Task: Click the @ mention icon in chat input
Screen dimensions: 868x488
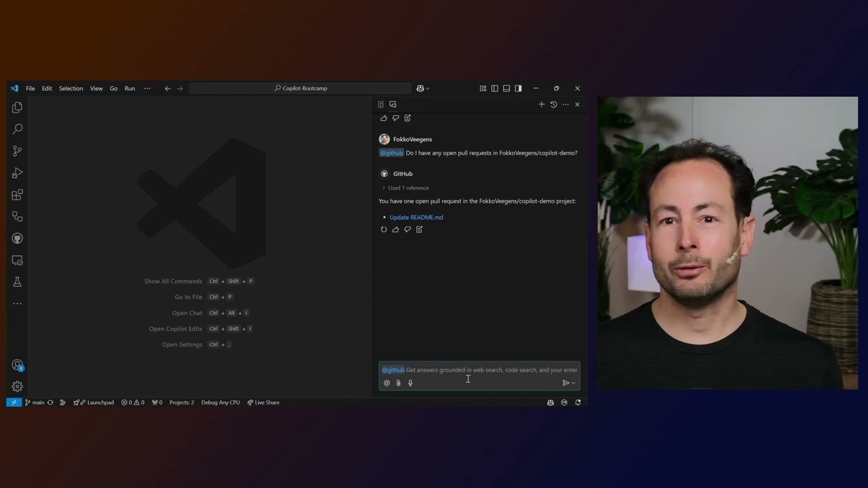Action: [387, 383]
